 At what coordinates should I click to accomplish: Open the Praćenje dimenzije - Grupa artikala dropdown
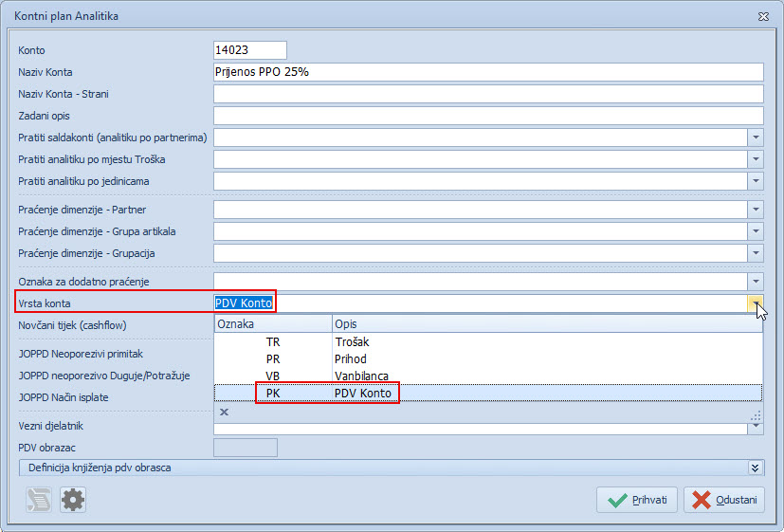coord(756,231)
